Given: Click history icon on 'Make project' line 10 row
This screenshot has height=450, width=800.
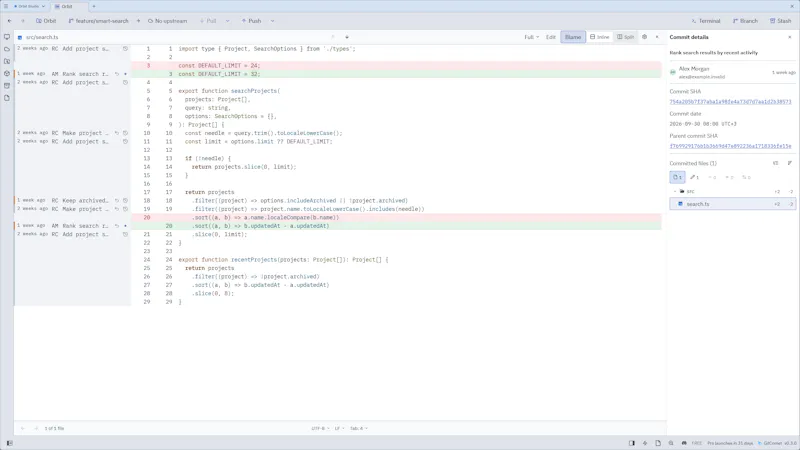Looking at the screenshot, I should [x=125, y=133].
